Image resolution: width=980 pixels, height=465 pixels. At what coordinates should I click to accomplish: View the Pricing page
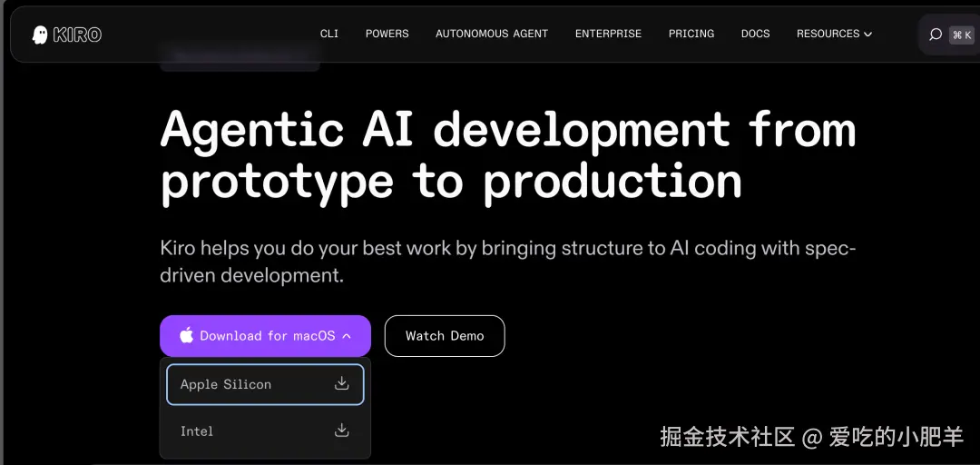click(x=691, y=34)
